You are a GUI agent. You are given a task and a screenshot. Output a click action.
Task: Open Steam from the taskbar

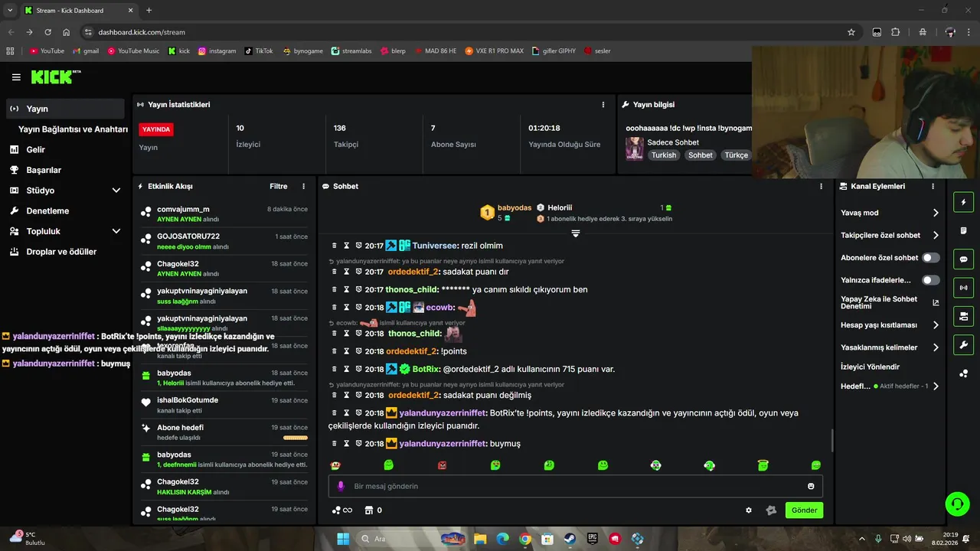coord(570,539)
